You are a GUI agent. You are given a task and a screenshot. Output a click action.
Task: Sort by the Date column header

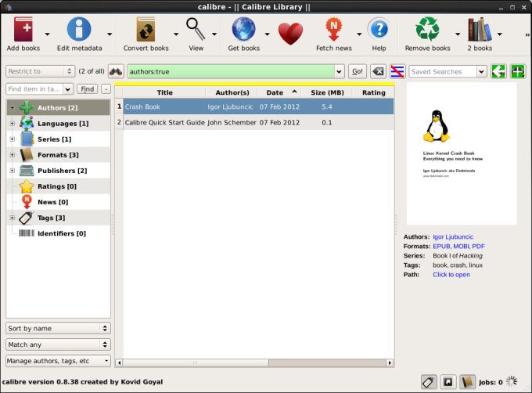pyautogui.click(x=279, y=92)
